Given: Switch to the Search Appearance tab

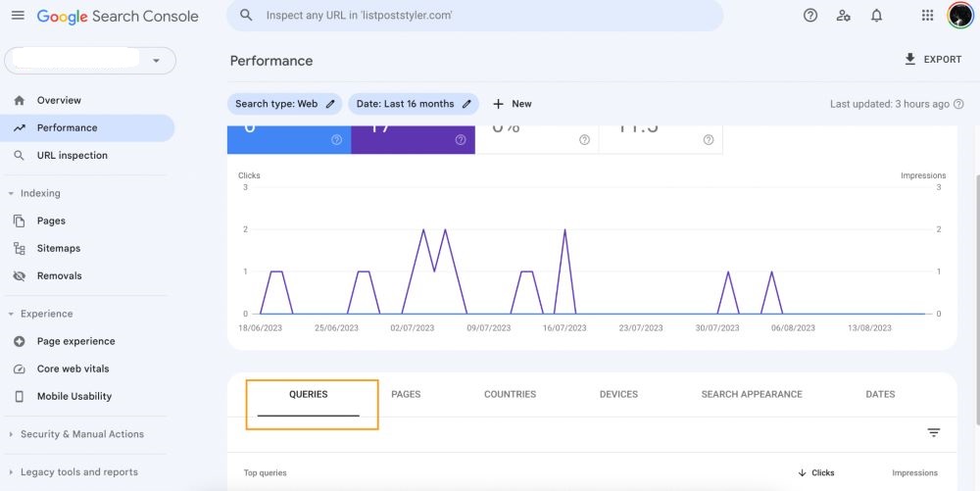Looking at the screenshot, I should (x=752, y=394).
